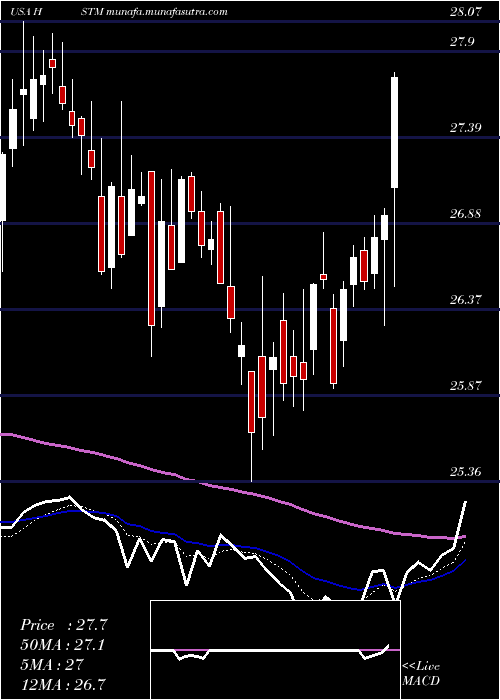Viewport: 500px width, 700px height.
Task: Click inside the MACD inset chart
Action: (x=275, y=650)
